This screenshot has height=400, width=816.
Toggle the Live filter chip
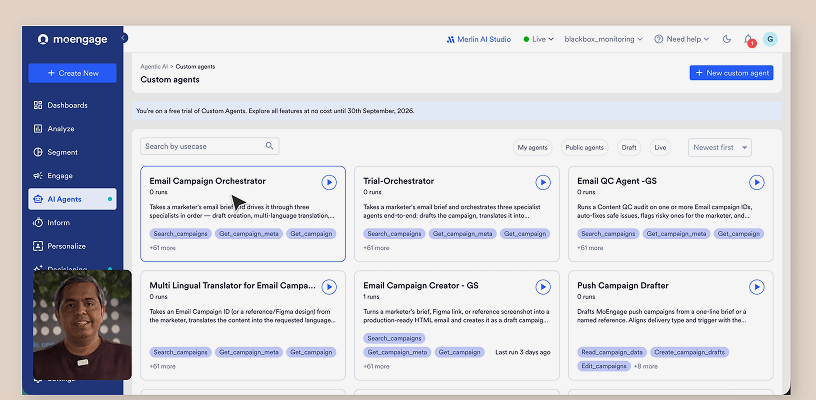[x=660, y=148]
